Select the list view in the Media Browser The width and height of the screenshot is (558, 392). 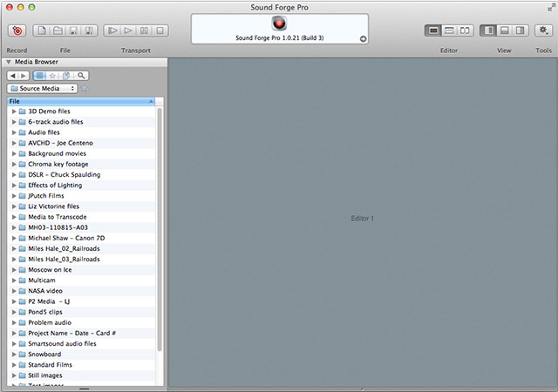point(39,76)
